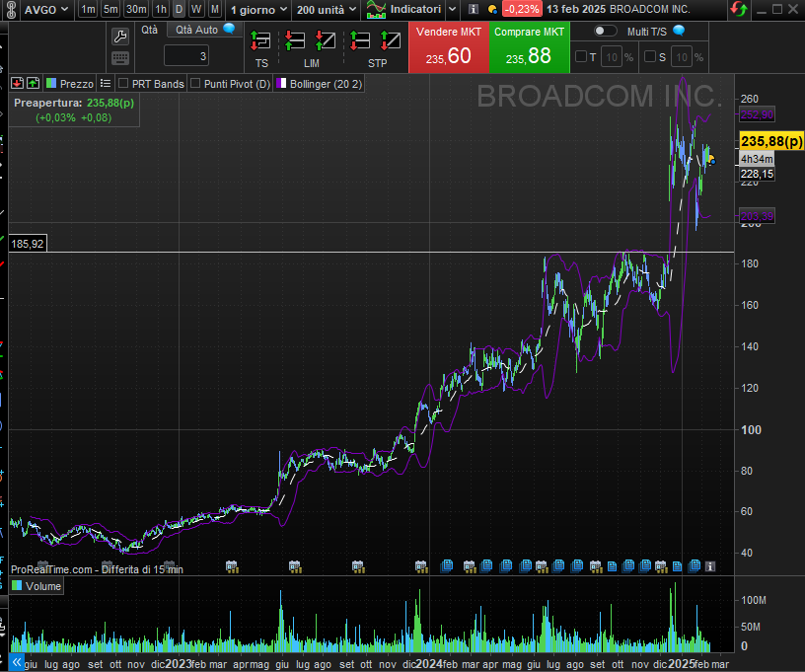The width and height of the screenshot is (805, 672).
Task: Open the wrench settings tool
Action: 120,37
